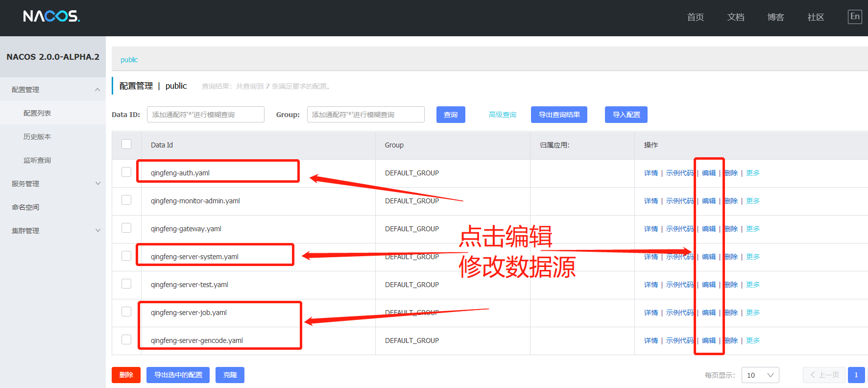The height and width of the screenshot is (388, 868).
Task: Focus the Group search field
Action: pos(366,115)
